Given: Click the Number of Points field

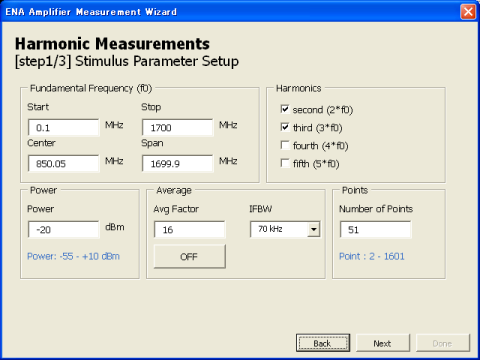Looking at the screenshot, I should (x=376, y=230).
